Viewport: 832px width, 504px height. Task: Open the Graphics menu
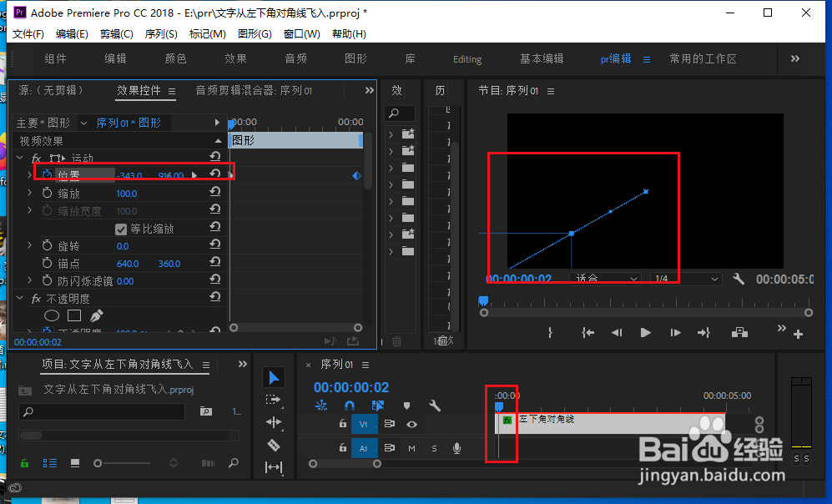point(255,34)
